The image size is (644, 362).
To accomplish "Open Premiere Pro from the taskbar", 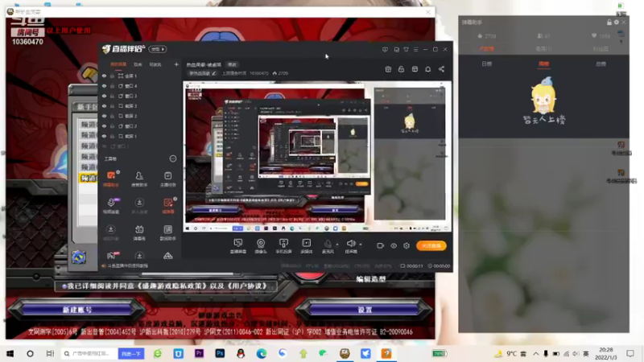I will [x=199, y=353].
